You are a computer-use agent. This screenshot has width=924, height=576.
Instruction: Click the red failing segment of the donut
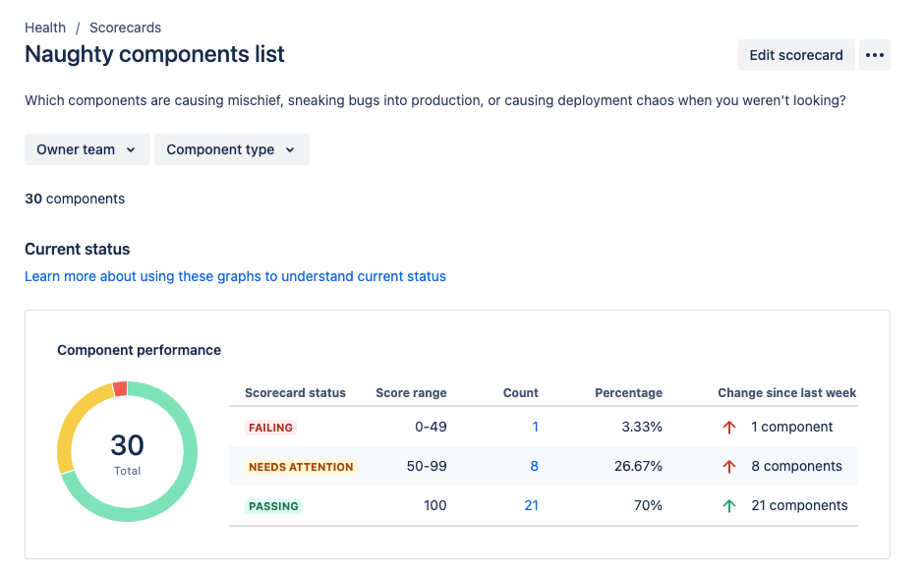coord(120,389)
